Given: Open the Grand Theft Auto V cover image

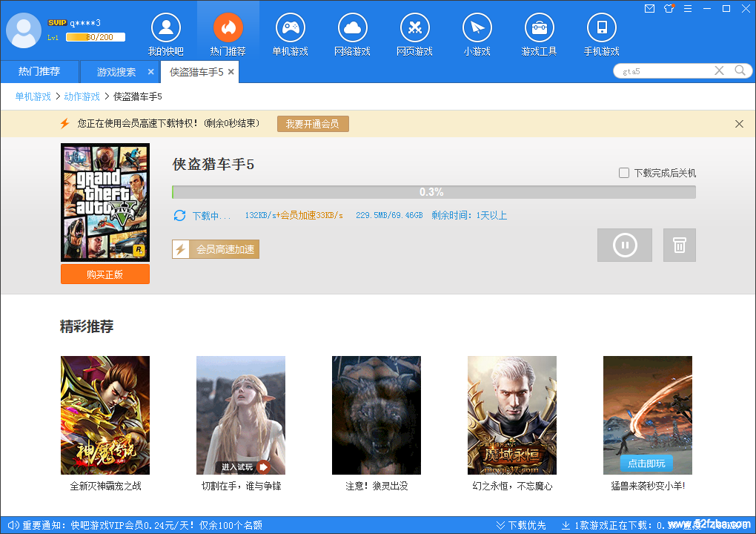Looking at the screenshot, I should pos(105,202).
